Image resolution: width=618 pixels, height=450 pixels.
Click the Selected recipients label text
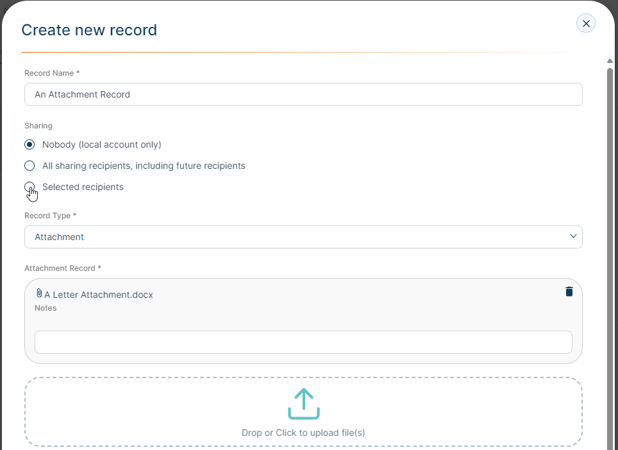[x=83, y=187]
